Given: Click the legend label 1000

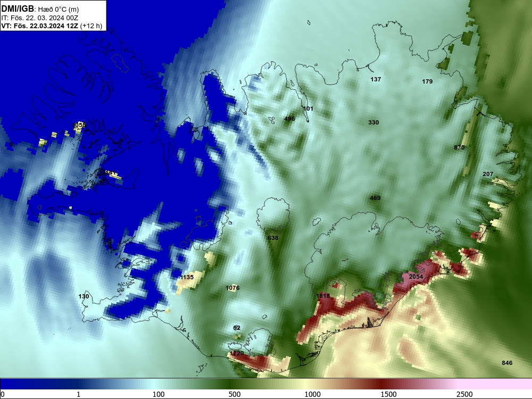Looking at the screenshot, I should click(312, 394).
